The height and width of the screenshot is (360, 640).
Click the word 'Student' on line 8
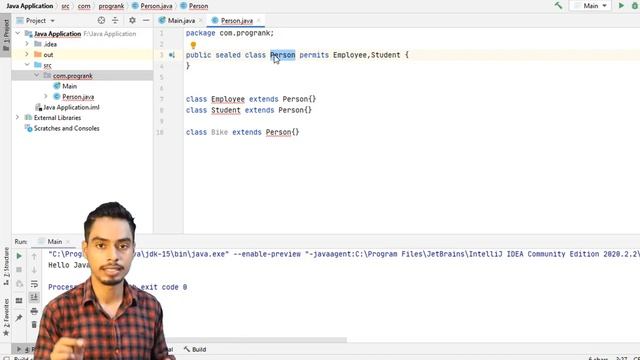[x=226, y=110]
